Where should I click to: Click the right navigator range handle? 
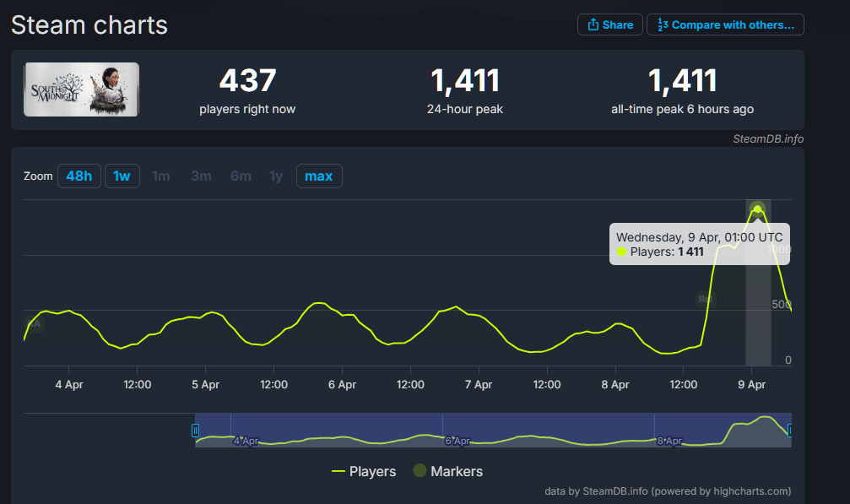(x=790, y=431)
